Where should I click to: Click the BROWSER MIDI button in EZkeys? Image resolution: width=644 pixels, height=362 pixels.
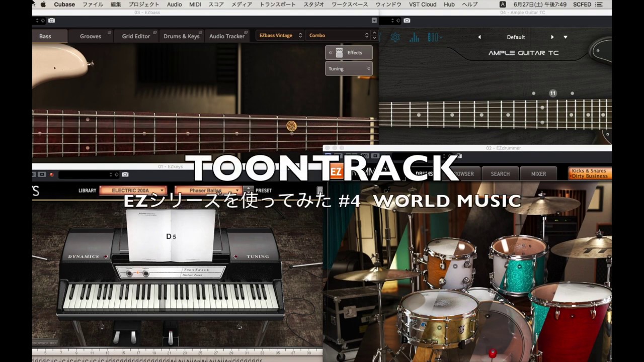[x=45, y=343]
